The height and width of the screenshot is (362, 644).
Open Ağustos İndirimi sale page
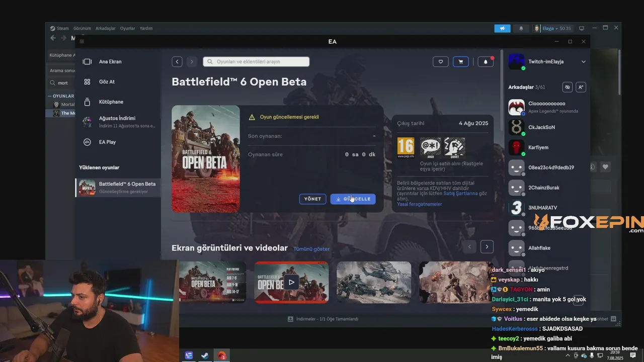[118, 122]
